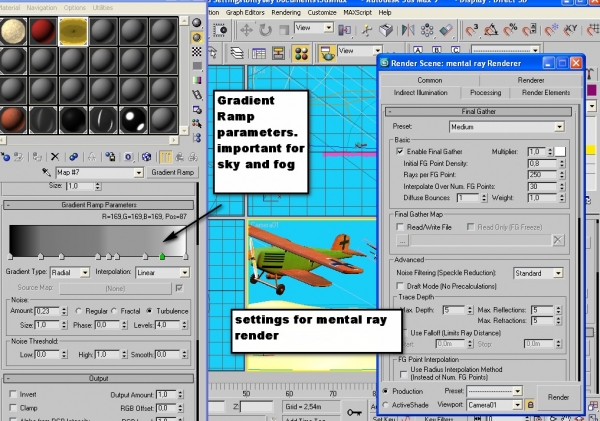Click the Processing tab

click(x=485, y=93)
